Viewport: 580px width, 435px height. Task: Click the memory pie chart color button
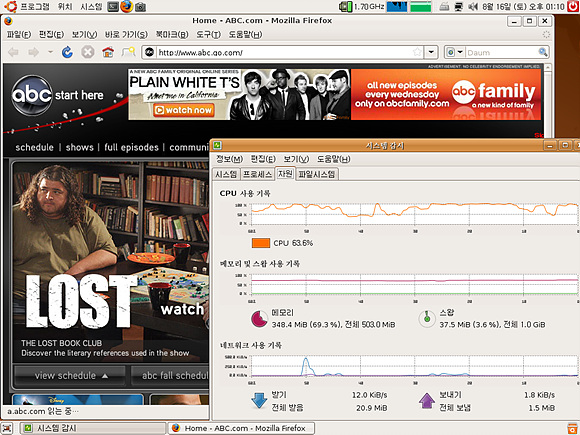tap(259, 318)
